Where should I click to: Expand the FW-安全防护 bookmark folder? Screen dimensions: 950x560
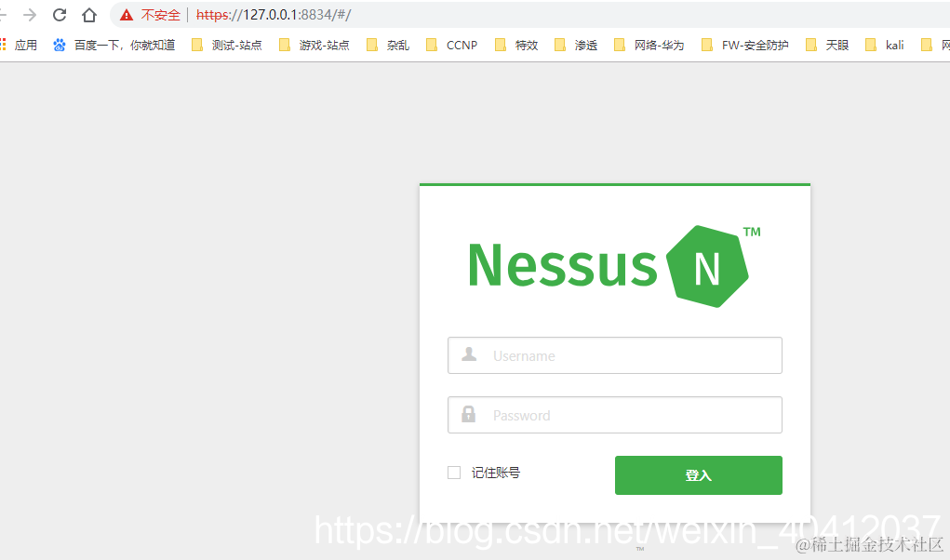click(744, 45)
